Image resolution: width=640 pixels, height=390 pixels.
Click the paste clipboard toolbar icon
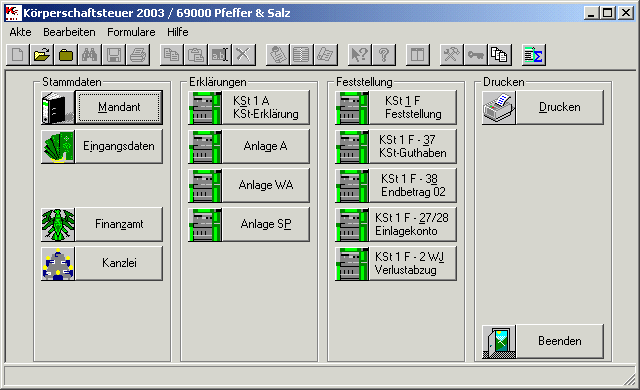click(196, 55)
